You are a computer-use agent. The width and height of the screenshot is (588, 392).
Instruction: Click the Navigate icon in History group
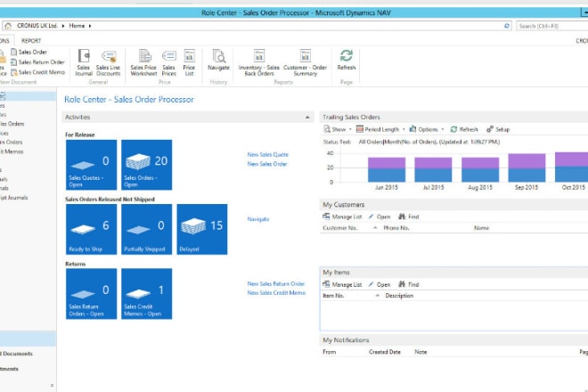coord(218,60)
